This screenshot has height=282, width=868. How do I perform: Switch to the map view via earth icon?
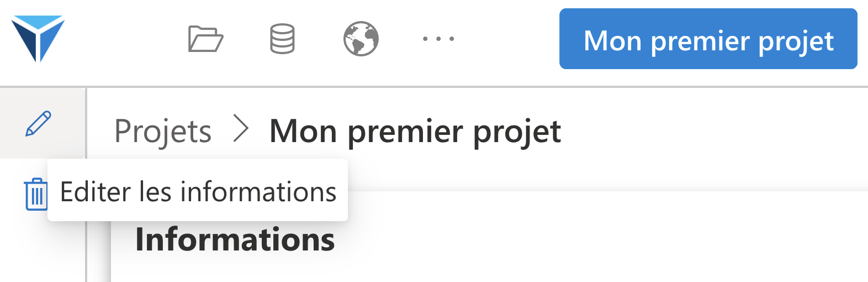click(361, 39)
